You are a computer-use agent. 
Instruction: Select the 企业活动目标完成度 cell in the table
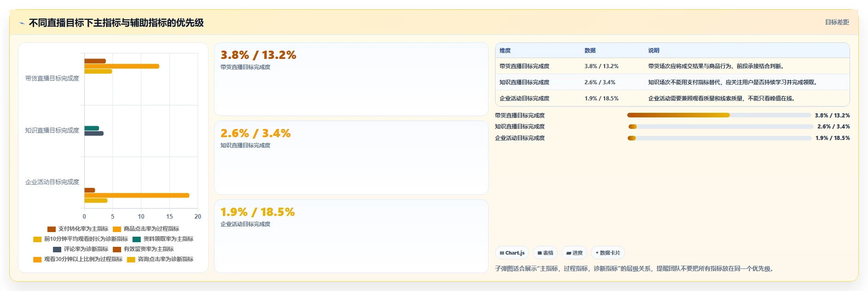pos(524,99)
